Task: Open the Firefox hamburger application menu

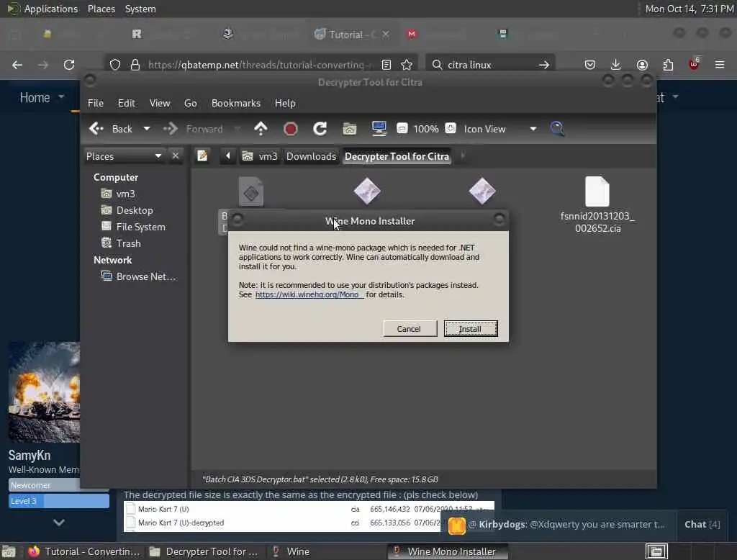Action: point(720,65)
